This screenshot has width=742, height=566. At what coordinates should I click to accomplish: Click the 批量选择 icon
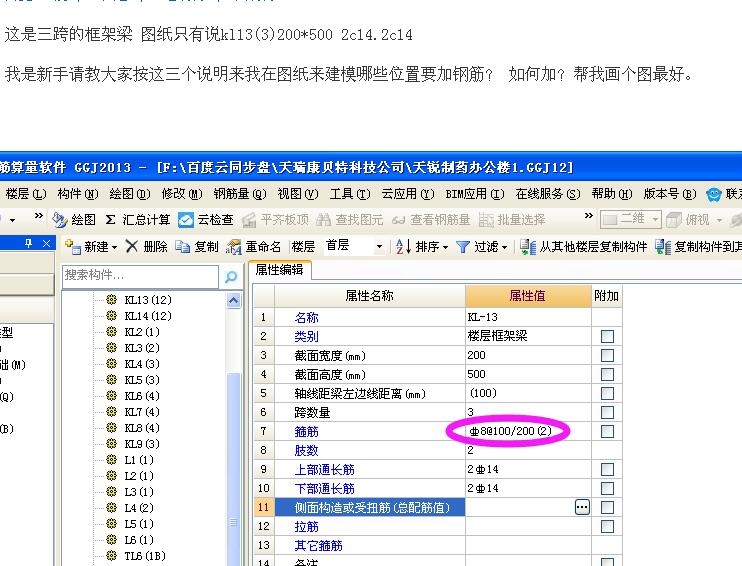[486, 220]
